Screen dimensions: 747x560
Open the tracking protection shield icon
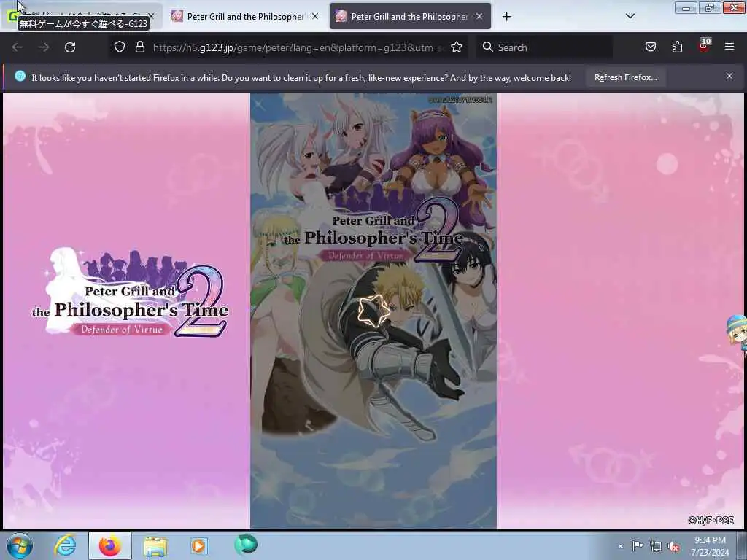(120, 47)
